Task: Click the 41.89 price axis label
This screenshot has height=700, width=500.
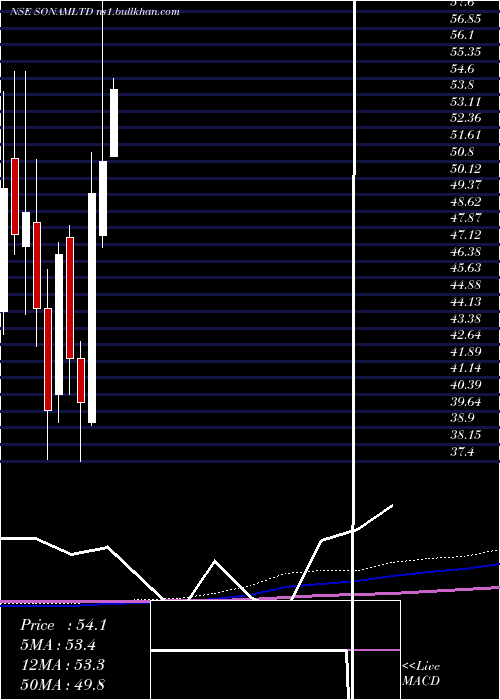Action: click(x=466, y=352)
